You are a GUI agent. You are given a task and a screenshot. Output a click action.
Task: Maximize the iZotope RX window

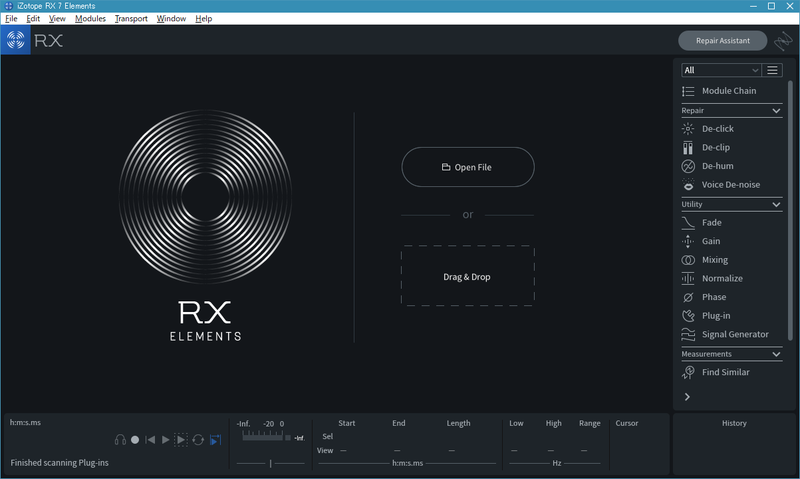771,6
